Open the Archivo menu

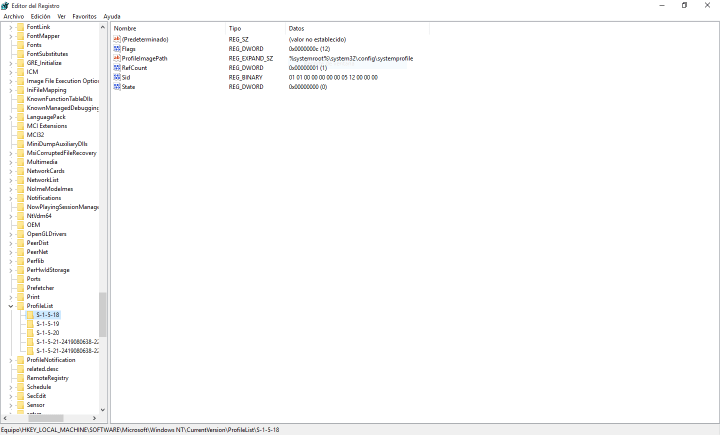(x=13, y=16)
